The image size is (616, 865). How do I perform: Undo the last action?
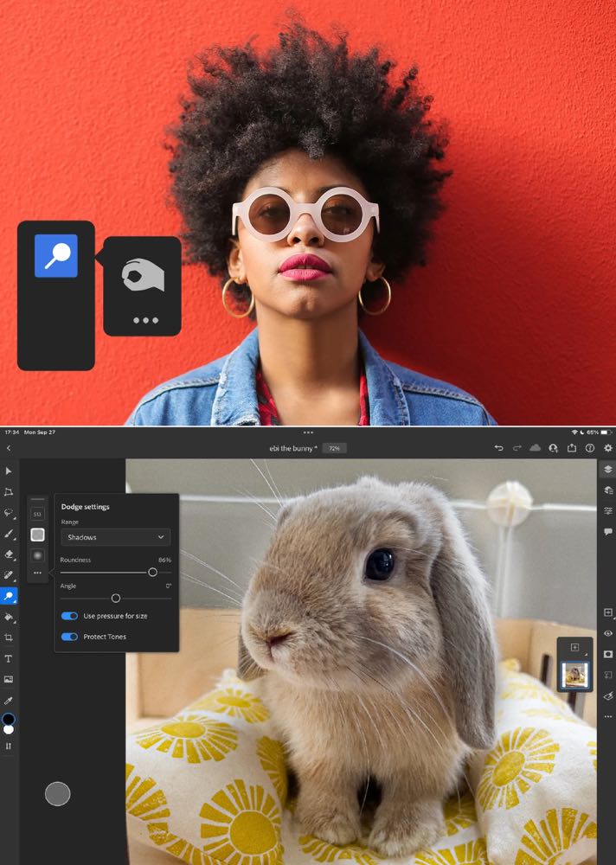tap(498, 448)
